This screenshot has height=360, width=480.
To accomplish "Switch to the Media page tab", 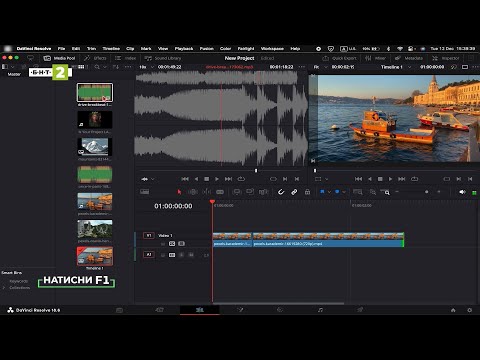I will coord(119,310).
